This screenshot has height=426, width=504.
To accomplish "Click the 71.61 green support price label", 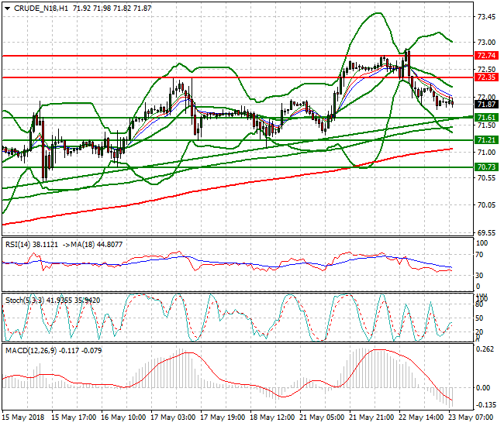I will point(486,118).
